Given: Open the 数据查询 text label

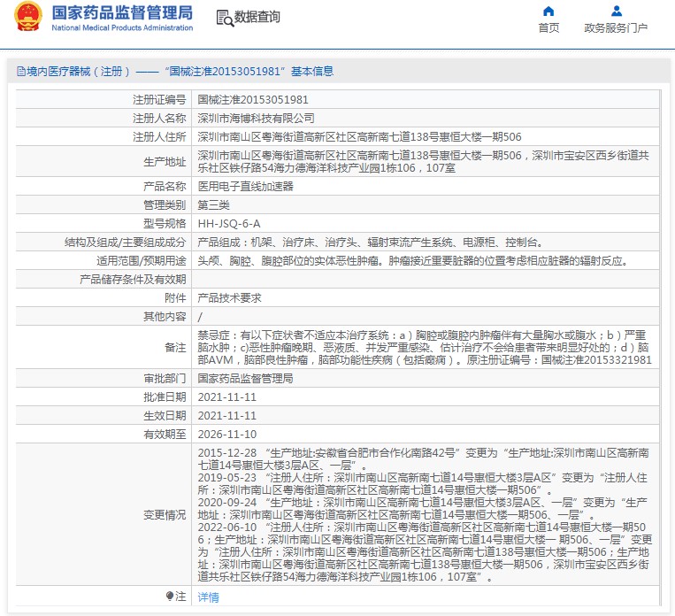Looking at the screenshot, I should [x=257, y=17].
